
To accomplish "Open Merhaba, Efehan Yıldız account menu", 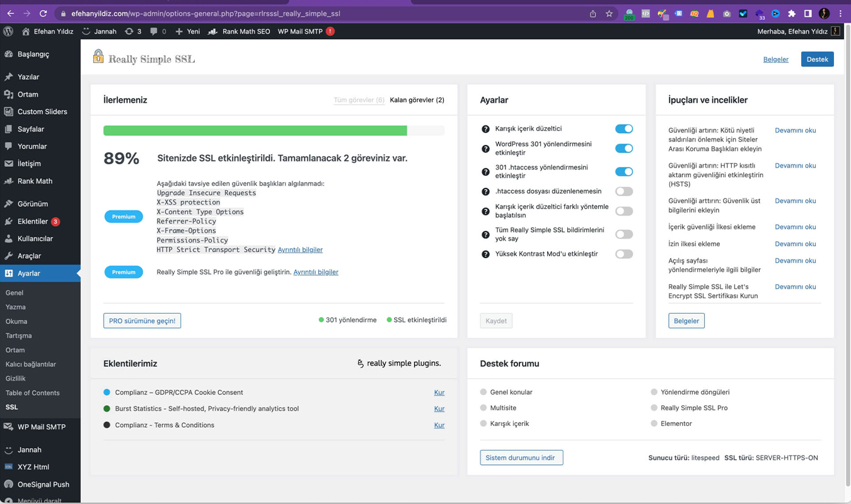I will [798, 31].
